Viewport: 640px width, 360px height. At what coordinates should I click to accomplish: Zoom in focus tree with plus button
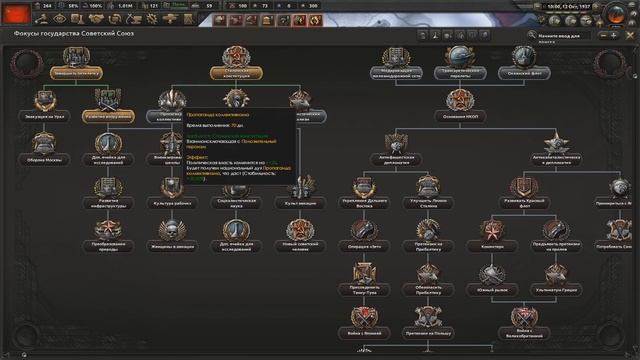point(613,36)
